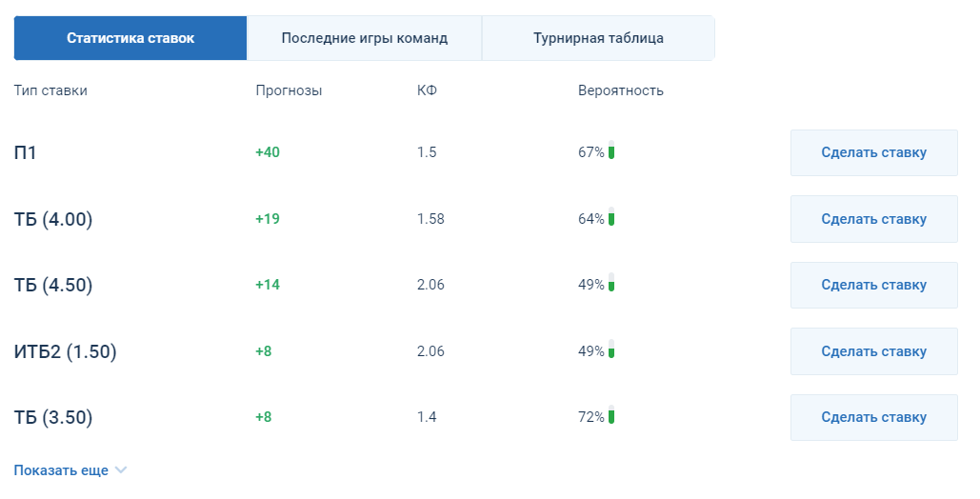The image size is (980, 499).
Task: Click Сделать ставку for П1
Action: click(873, 152)
